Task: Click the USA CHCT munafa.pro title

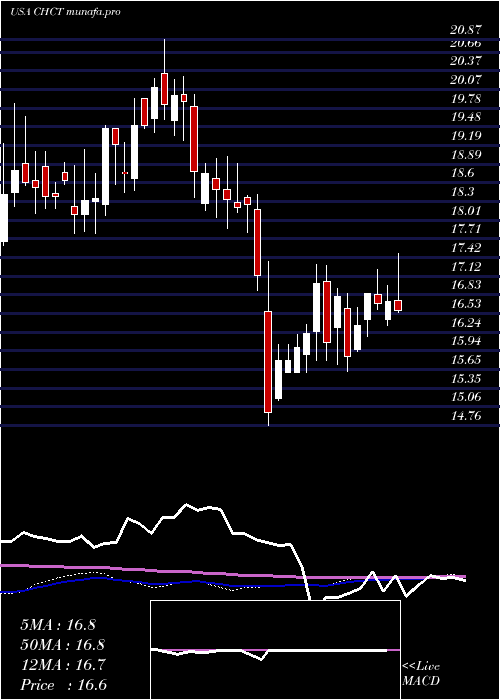Action: [65, 12]
